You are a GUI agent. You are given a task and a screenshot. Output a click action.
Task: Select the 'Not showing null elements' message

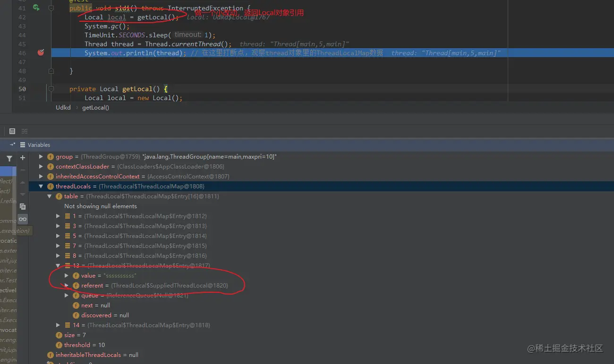pos(101,206)
